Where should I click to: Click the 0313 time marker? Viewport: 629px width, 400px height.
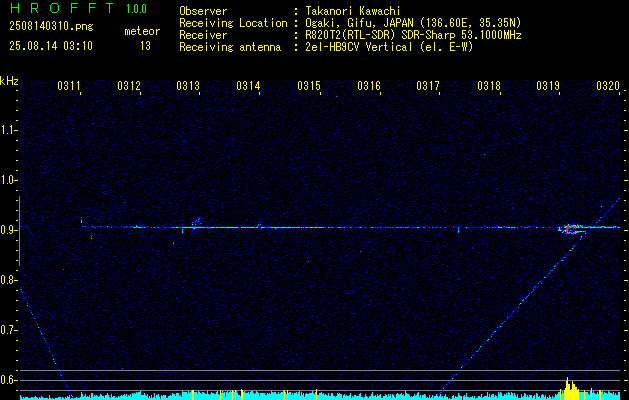tap(188, 85)
